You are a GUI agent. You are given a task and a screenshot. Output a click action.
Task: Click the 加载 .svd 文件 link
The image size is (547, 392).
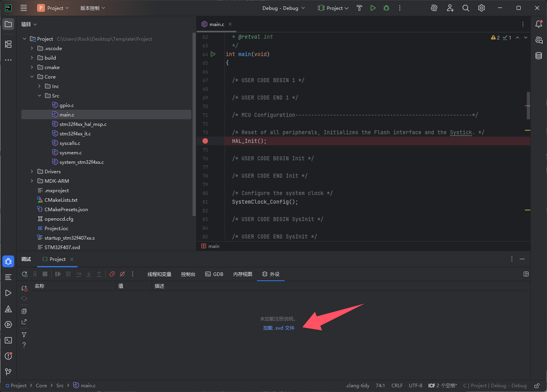(x=279, y=328)
